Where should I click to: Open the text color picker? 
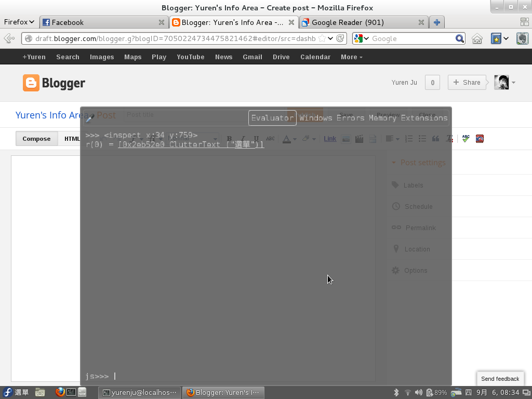pos(289,139)
